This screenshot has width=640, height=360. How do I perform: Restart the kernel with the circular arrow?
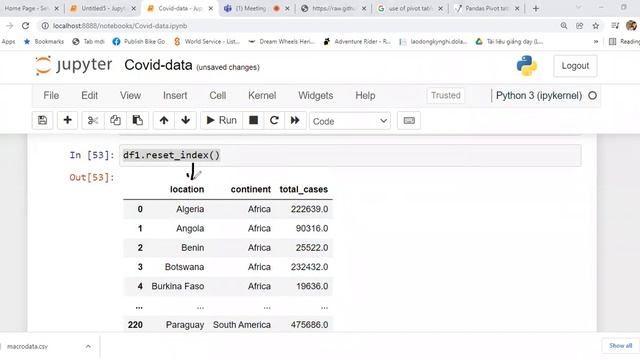click(x=274, y=120)
